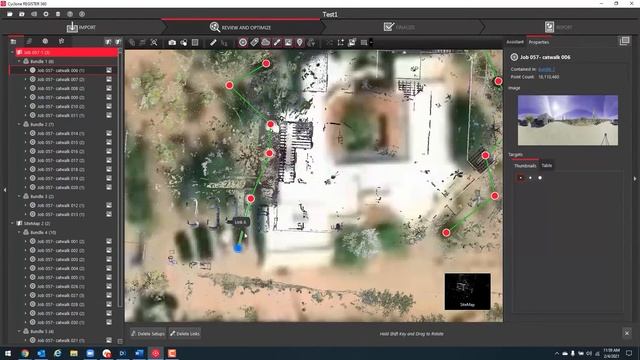Go to Review and Optimize step
This screenshot has height=360, width=640.
click(240, 27)
